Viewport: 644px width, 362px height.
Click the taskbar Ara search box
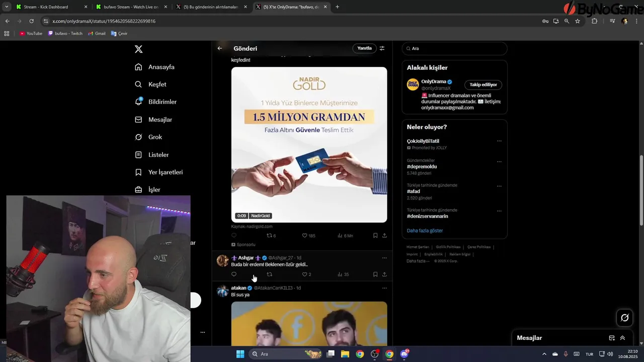[x=286, y=354]
